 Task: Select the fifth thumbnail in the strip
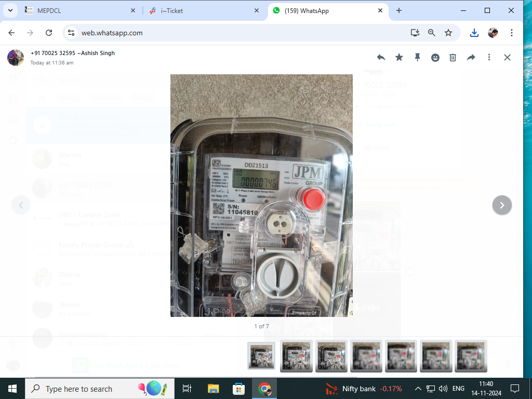(x=401, y=356)
